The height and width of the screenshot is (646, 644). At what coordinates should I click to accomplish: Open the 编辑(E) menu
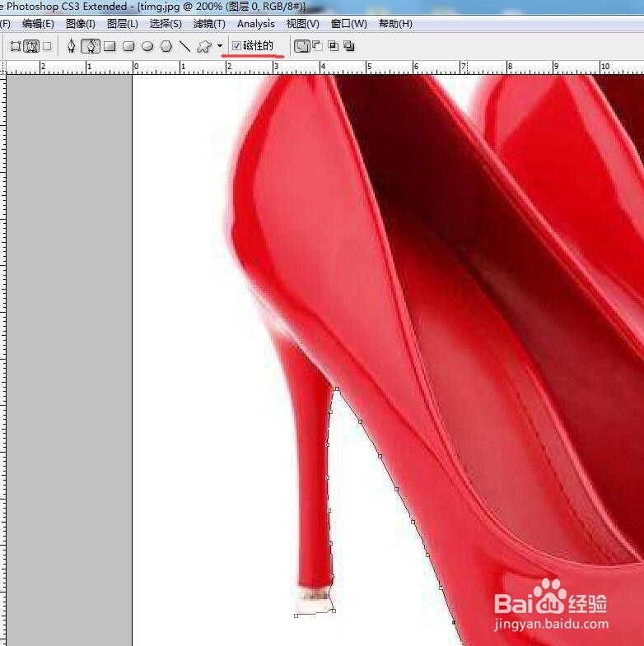pos(38,24)
